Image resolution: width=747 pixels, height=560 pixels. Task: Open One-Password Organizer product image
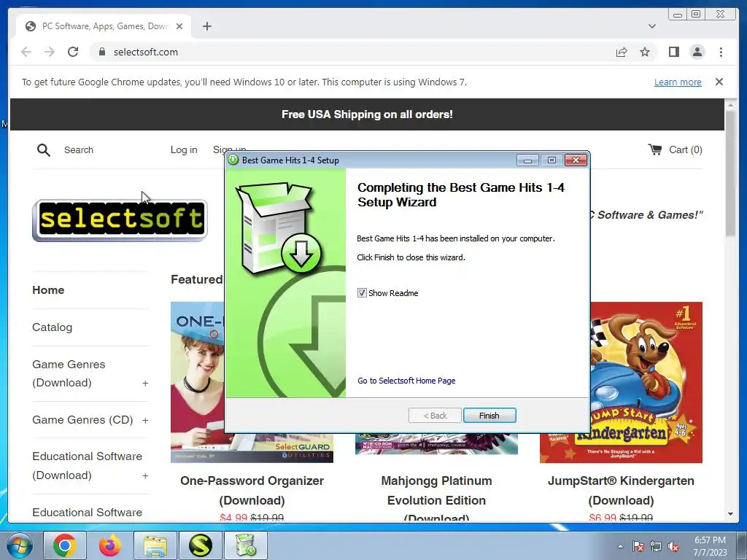tap(197, 382)
